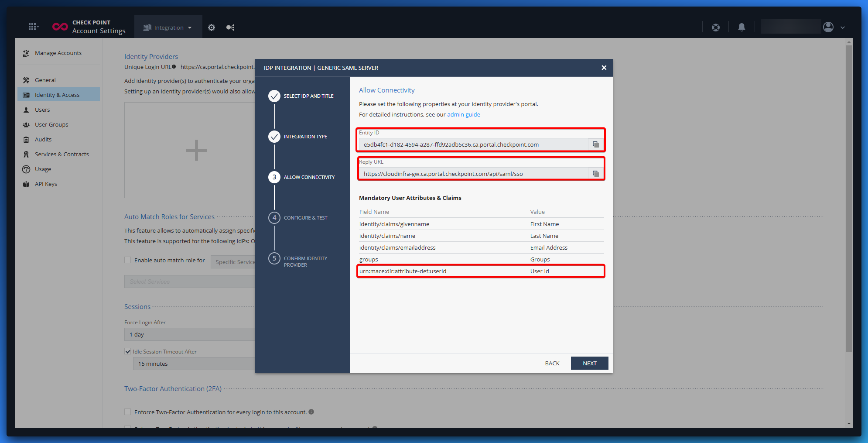
Task: Open the settings gear in top bar
Action: pyautogui.click(x=212, y=27)
